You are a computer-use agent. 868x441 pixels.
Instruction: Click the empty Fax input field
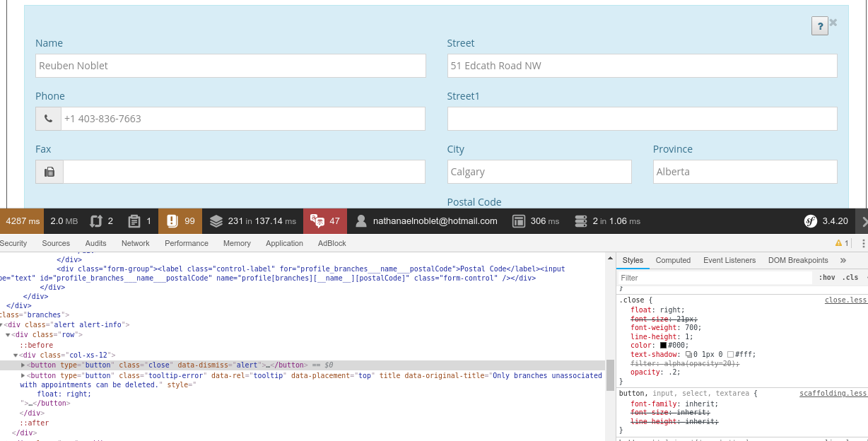[244, 172]
